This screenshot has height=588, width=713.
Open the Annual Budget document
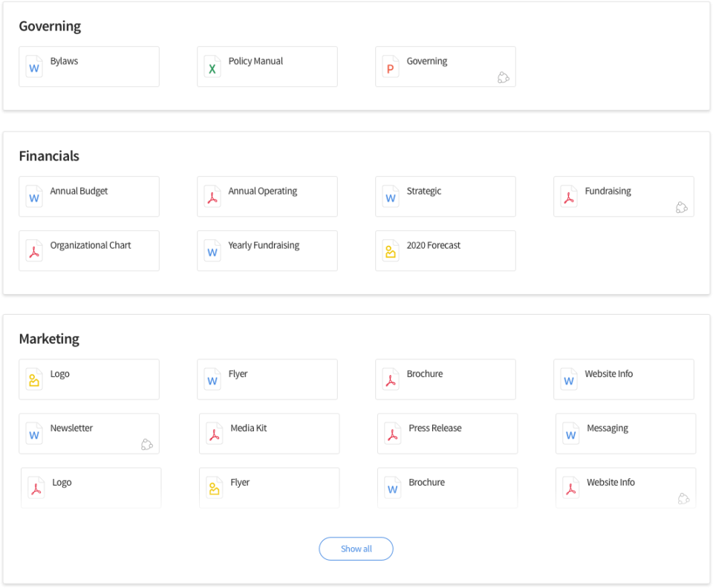[x=89, y=196]
